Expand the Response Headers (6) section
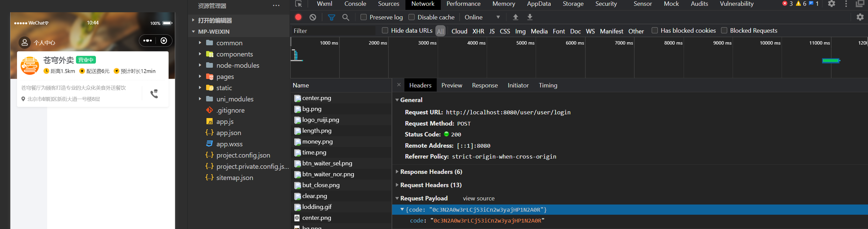The width and height of the screenshot is (868, 229). (x=431, y=171)
